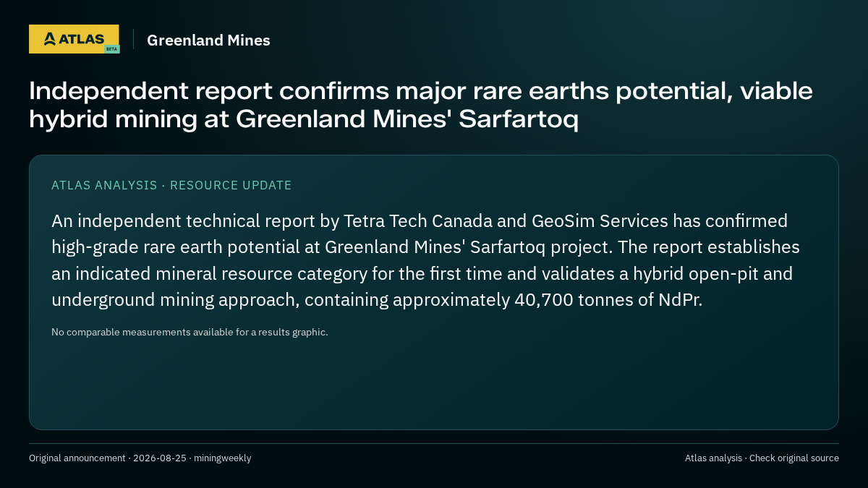Click the 'Original announcement · 2026-08-25 · miningweekly' footer
This screenshot has height=488, width=868.
(x=140, y=458)
